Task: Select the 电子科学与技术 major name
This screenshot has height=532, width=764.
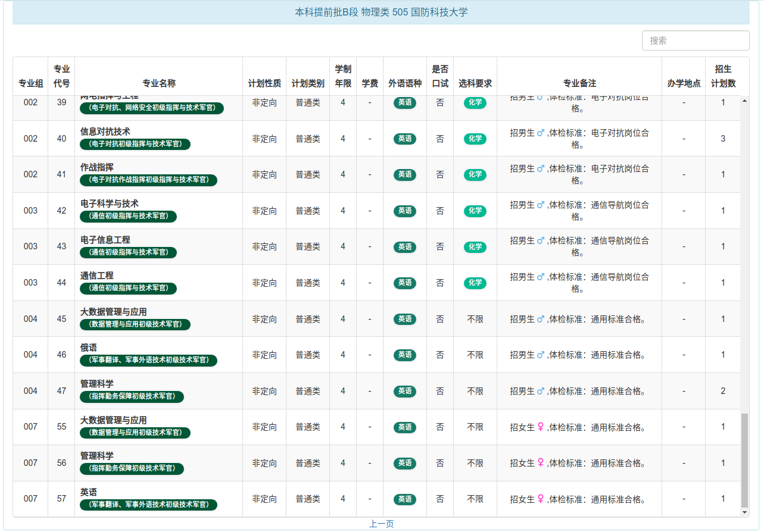Action: click(110, 204)
